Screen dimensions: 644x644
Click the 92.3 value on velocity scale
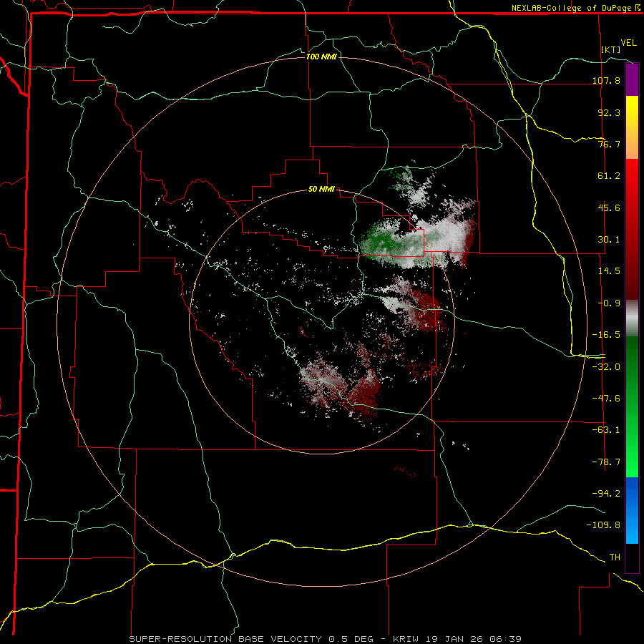tap(609, 112)
